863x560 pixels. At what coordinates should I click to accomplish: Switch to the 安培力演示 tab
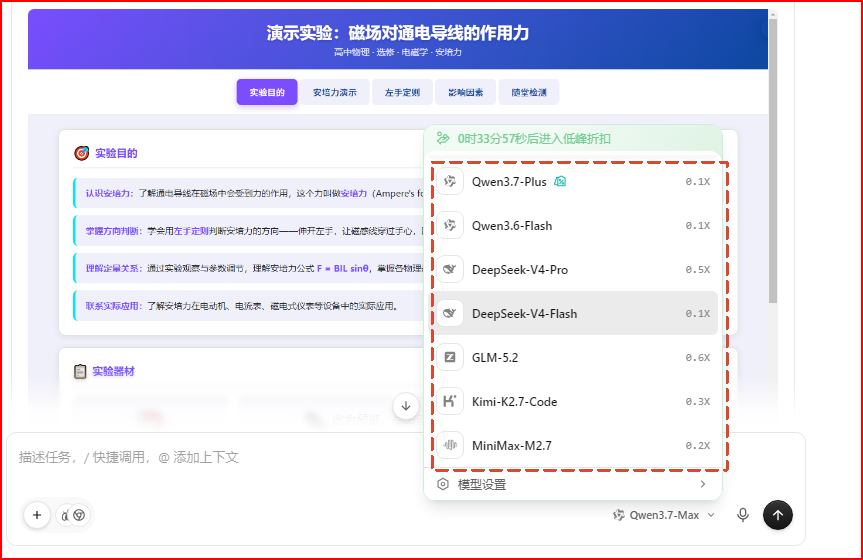click(335, 92)
